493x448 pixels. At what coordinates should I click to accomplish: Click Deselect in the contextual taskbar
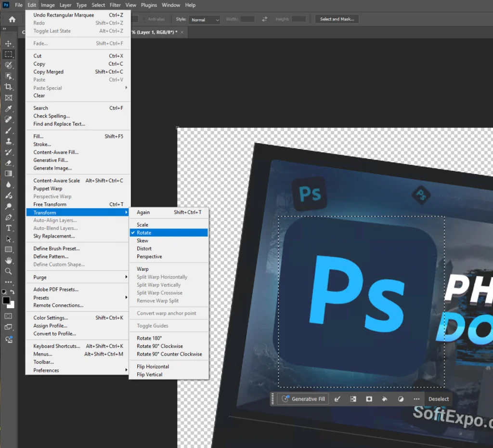(x=439, y=399)
